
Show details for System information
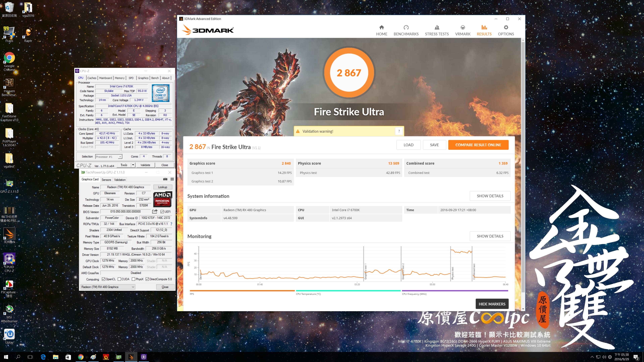(490, 196)
